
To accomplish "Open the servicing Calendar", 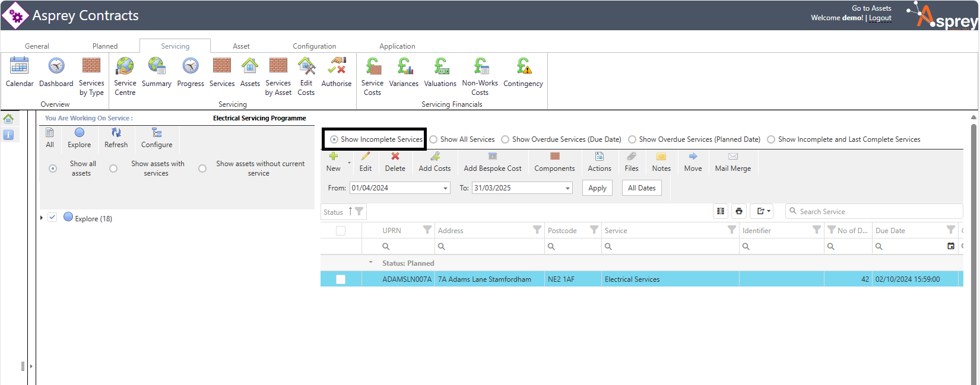I will (x=20, y=72).
